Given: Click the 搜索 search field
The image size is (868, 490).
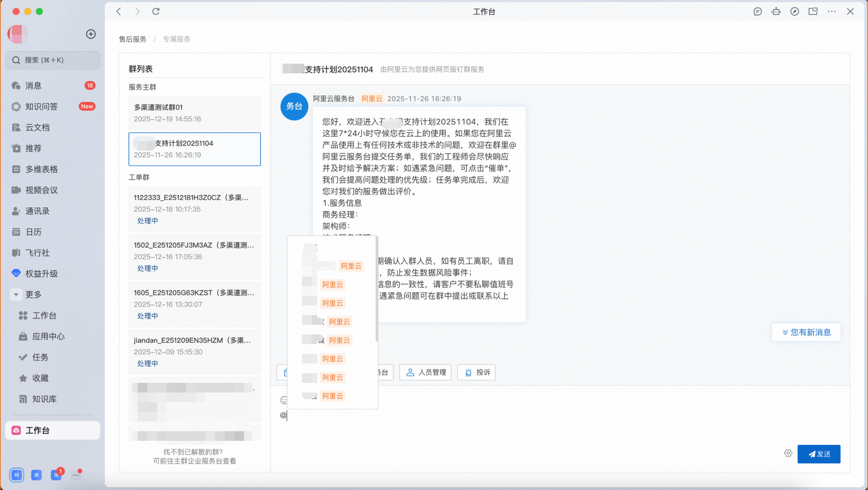Looking at the screenshot, I should 52,60.
